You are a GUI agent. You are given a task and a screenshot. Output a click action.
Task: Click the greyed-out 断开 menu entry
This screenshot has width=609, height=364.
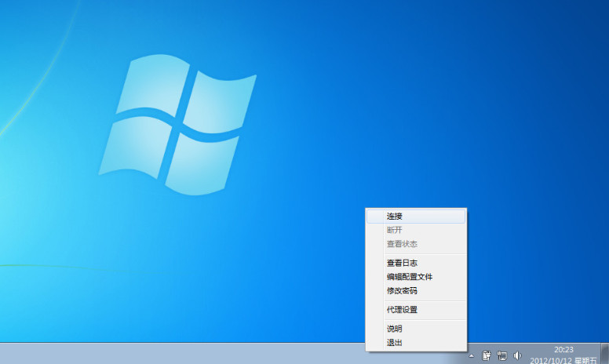tap(416, 230)
